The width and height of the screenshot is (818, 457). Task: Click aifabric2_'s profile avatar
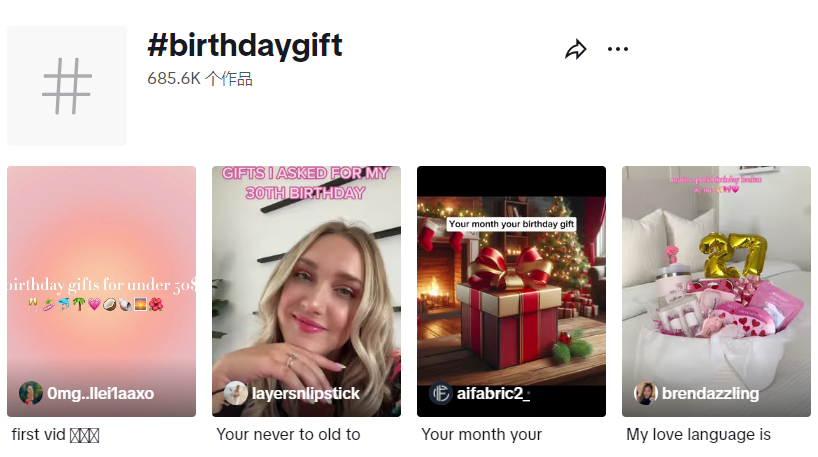[x=441, y=393]
